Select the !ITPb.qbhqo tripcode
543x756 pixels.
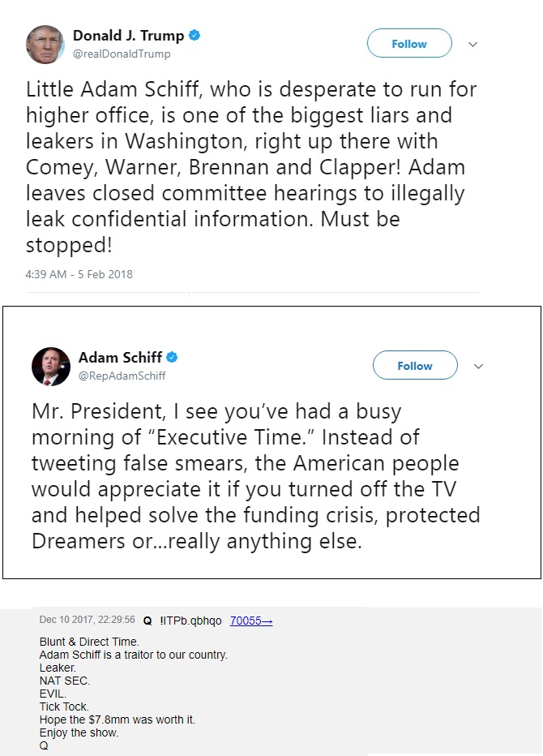point(190,621)
